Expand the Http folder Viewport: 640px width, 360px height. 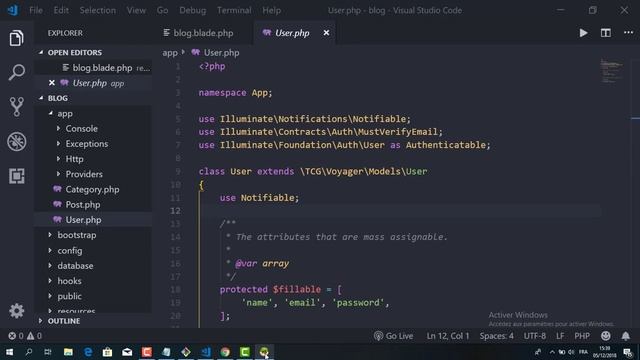74,159
